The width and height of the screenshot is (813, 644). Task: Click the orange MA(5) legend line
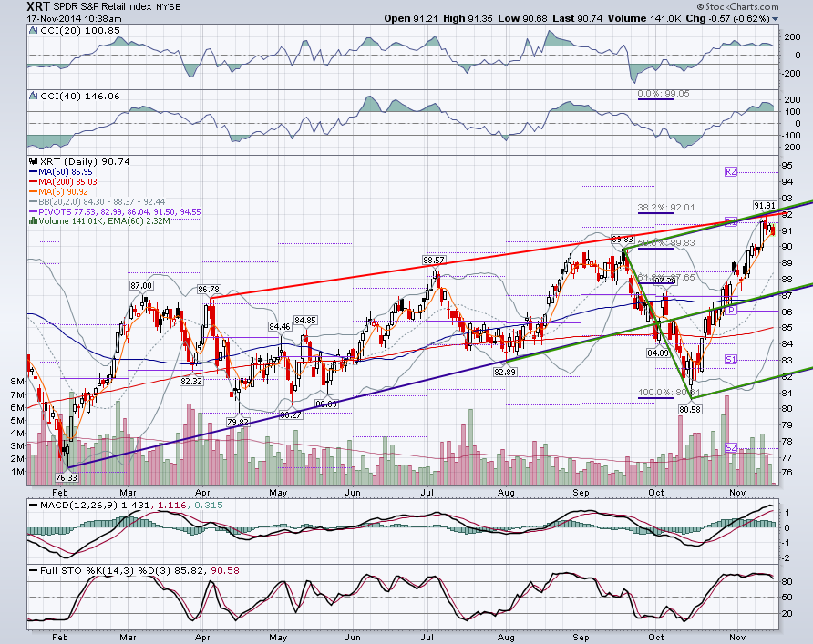[33, 191]
